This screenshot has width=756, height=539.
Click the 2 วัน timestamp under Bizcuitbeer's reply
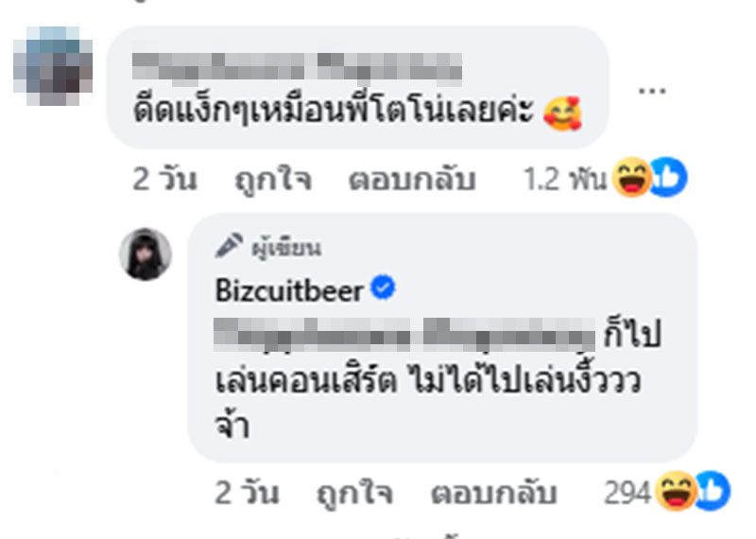click(x=247, y=494)
